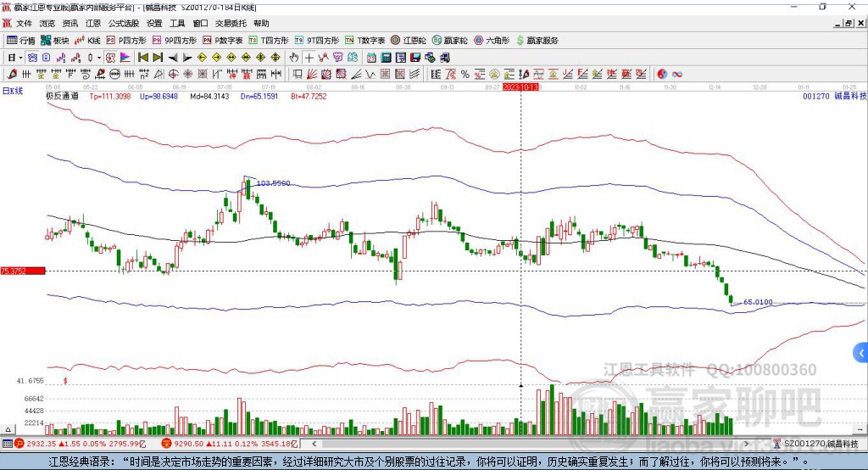Open the 帮助 menu

click(261, 23)
